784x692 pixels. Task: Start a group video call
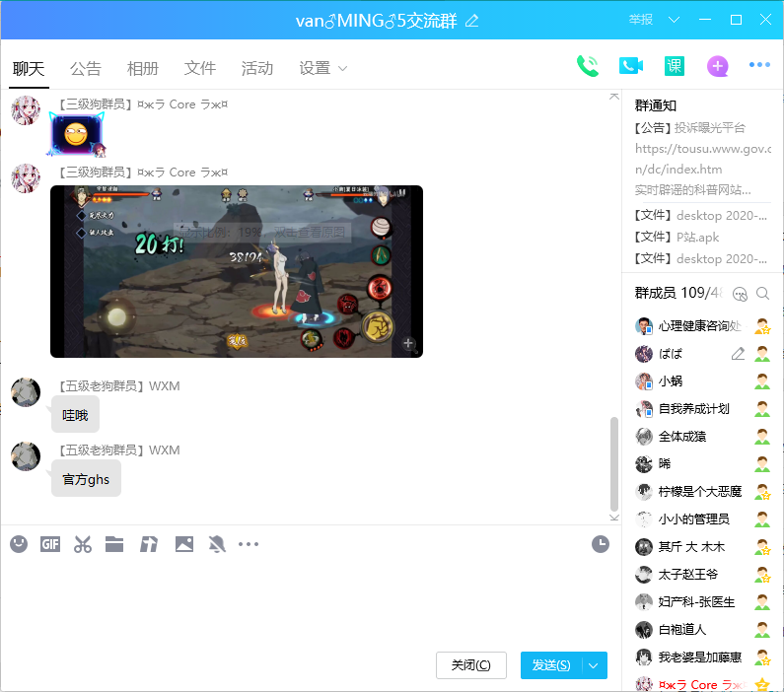(630, 66)
